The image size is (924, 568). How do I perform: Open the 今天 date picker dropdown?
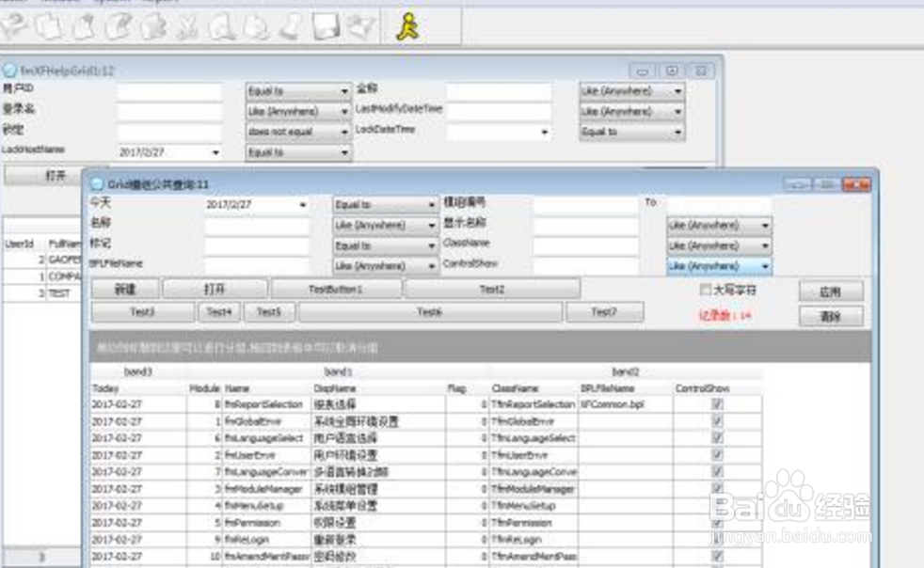[304, 203]
